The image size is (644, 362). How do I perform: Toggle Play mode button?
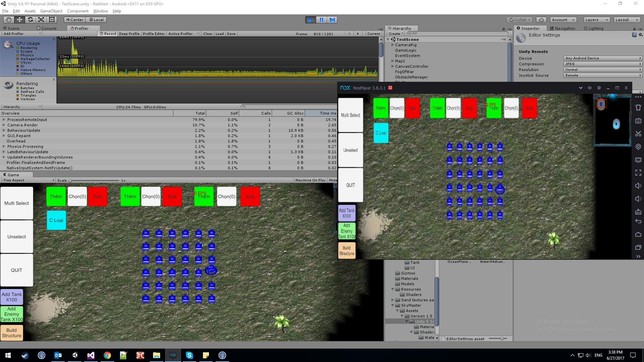pyautogui.click(x=311, y=20)
